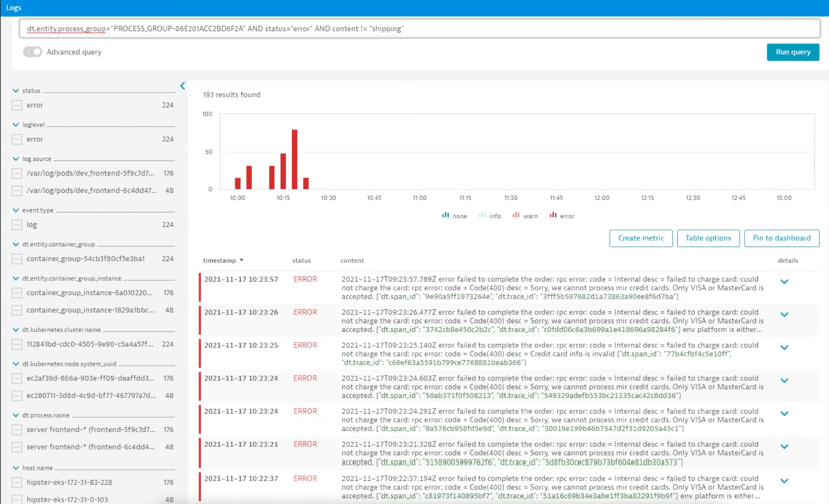Click the 'error' legend icon in chart
Viewport: 829px width, 504px height.
(553, 215)
